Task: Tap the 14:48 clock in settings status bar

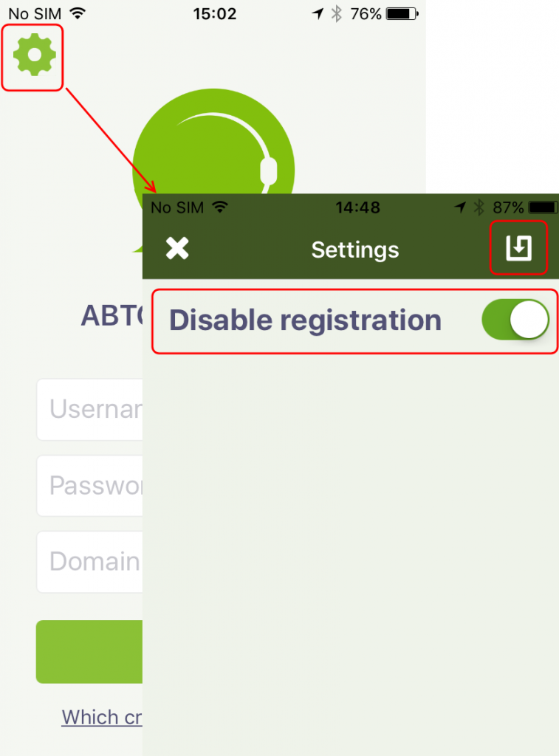Action: pos(357,207)
